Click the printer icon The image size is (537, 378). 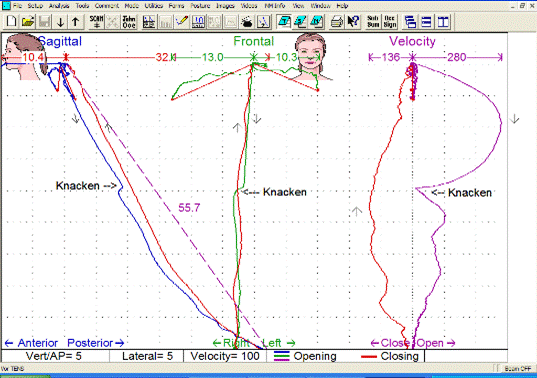point(336,22)
